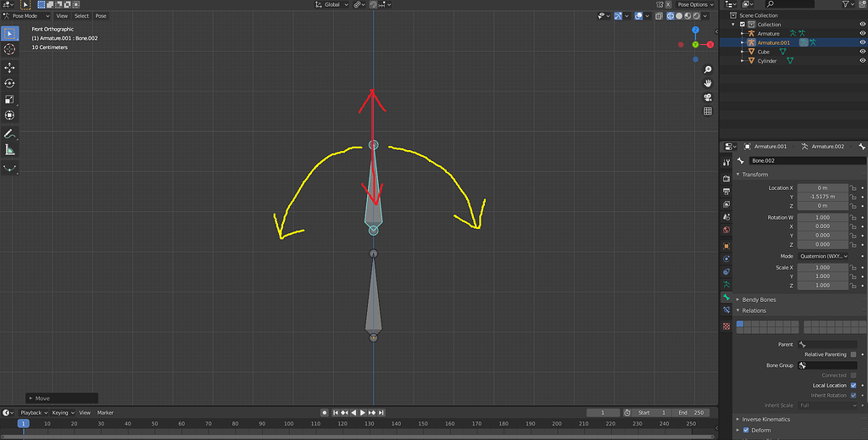Screen dimensions: 868x440
Task: Expand the Cube item in outliner
Action: pyautogui.click(x=743, y=52)
